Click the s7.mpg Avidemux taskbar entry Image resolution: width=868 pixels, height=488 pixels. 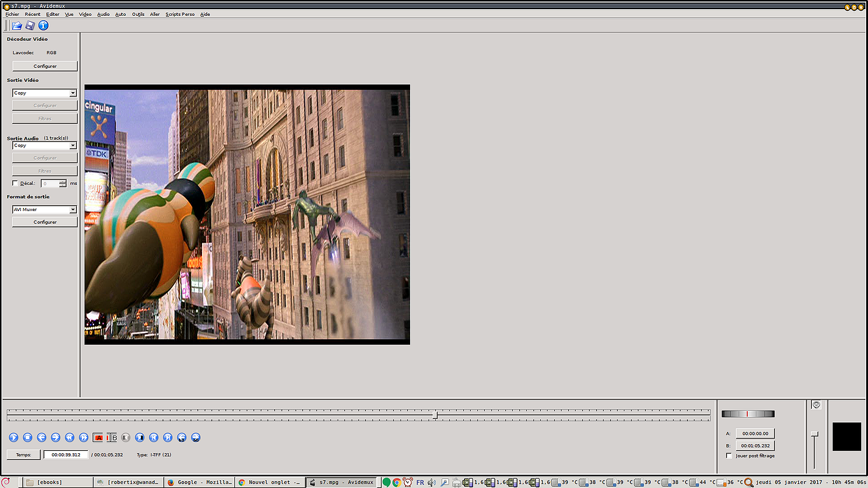pos(341,482)
